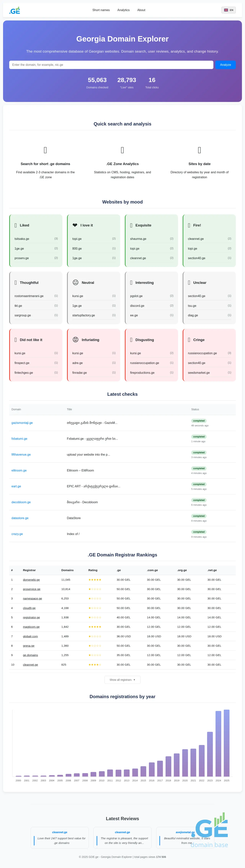Open the cleannet.ge review about 24/7 support
The width and height of the screenshot is (245, 868).
coord(60,832)
